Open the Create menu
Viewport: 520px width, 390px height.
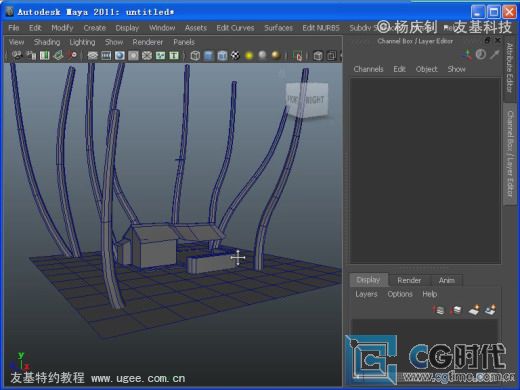tap(95, 28)
